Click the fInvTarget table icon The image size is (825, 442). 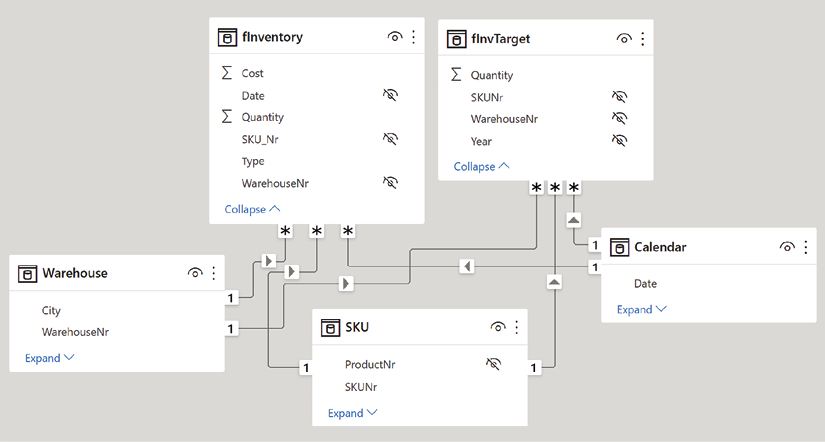(456, 39)
